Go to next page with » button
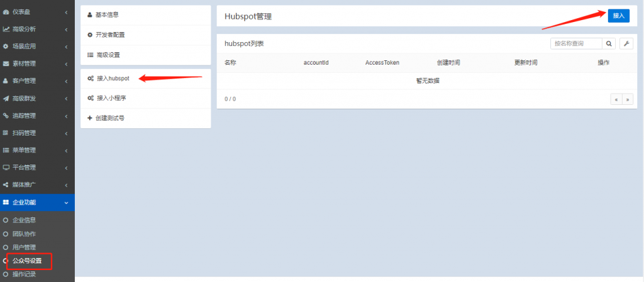Image resolution: width=644 pixels, height=282 pixels. 628,99
